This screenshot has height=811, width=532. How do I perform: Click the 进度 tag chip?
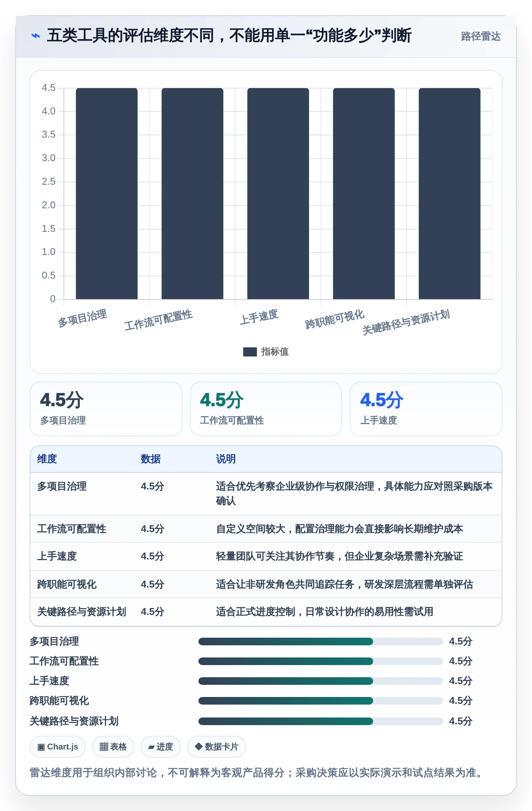161,747
